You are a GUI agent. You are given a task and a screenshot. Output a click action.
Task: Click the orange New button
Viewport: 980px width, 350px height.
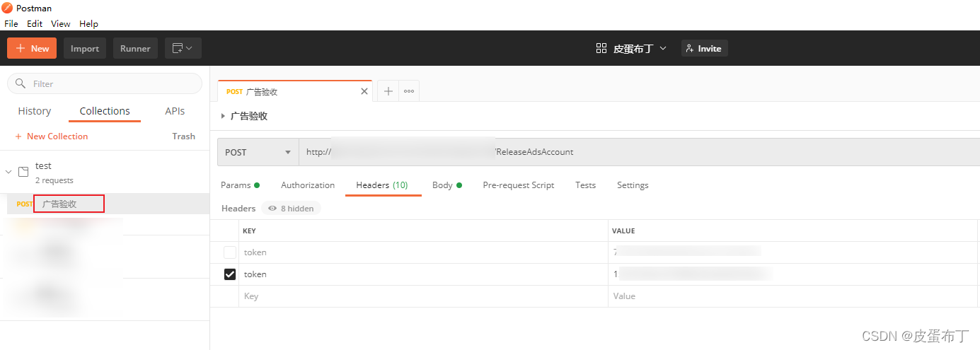(32, 48)
